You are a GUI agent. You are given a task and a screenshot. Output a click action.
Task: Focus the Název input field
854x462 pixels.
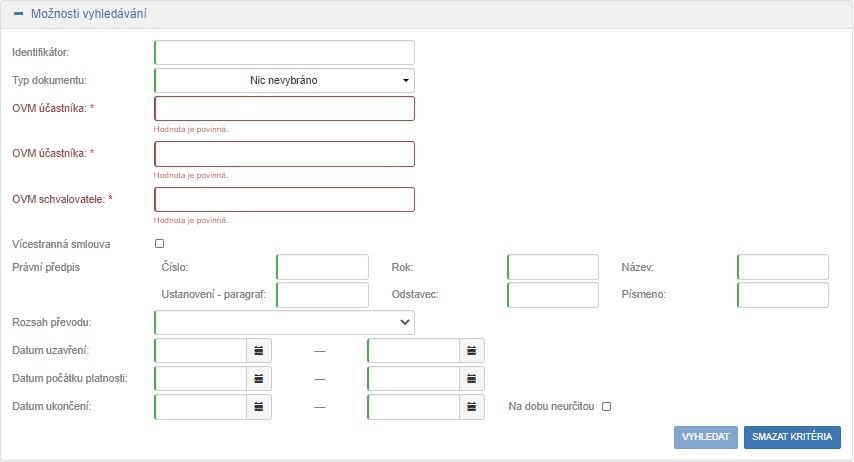coord(783,267)
